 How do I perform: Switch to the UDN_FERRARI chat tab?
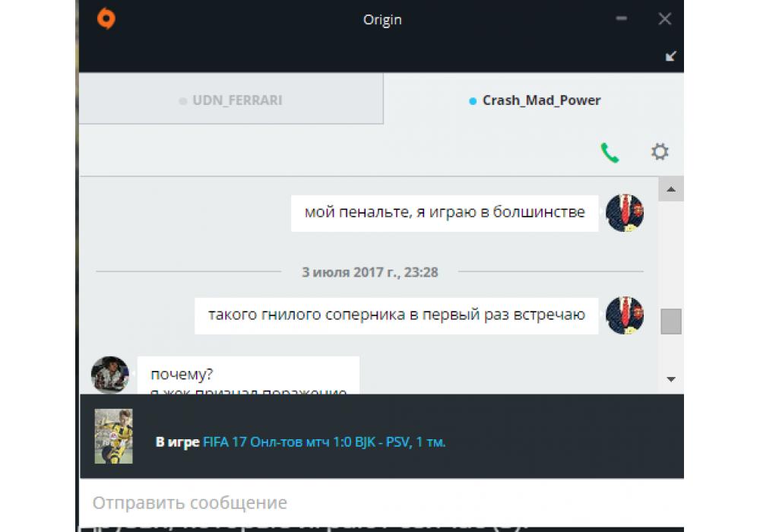pyautogui.click(x=231, y=100)
